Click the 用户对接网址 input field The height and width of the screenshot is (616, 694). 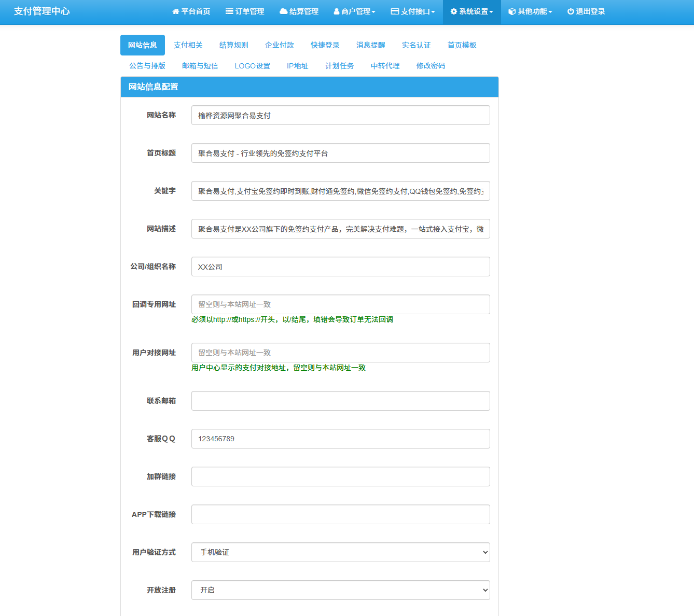coord(341,353)
